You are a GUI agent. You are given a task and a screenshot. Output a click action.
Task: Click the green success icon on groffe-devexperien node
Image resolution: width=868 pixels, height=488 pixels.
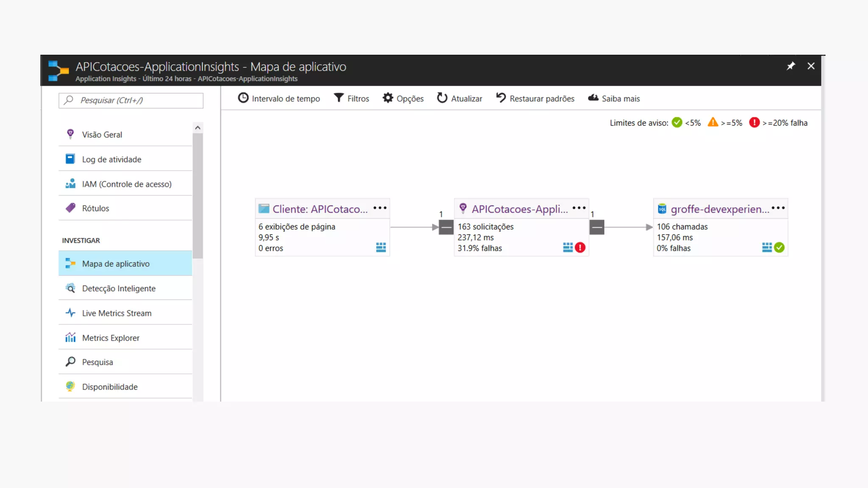[779, 248]
